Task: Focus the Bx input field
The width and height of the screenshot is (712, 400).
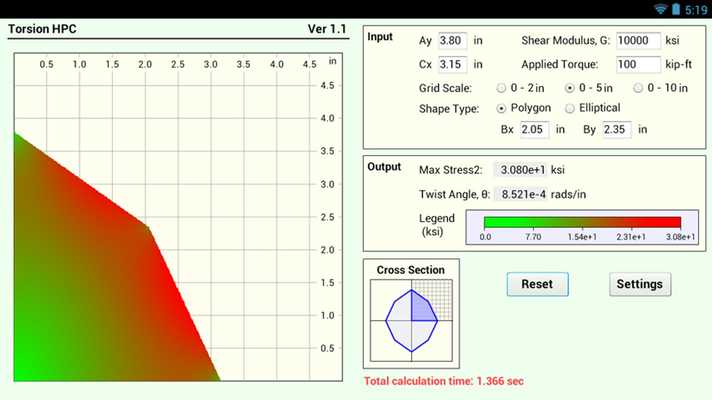Action: pos(534,130)
